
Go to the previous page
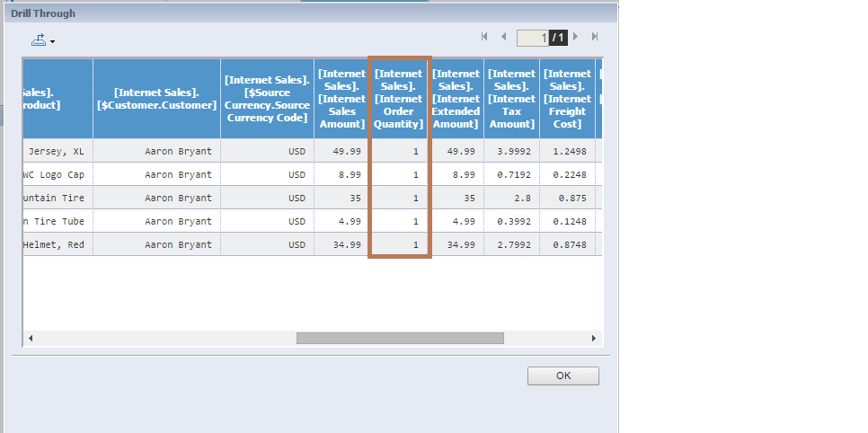[x=503, y=37]
